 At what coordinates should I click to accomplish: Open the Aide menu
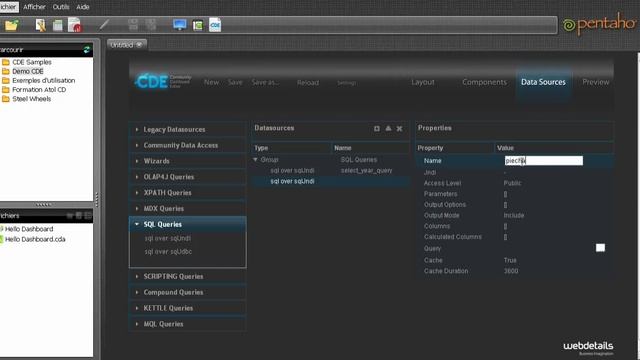[83, 7]
